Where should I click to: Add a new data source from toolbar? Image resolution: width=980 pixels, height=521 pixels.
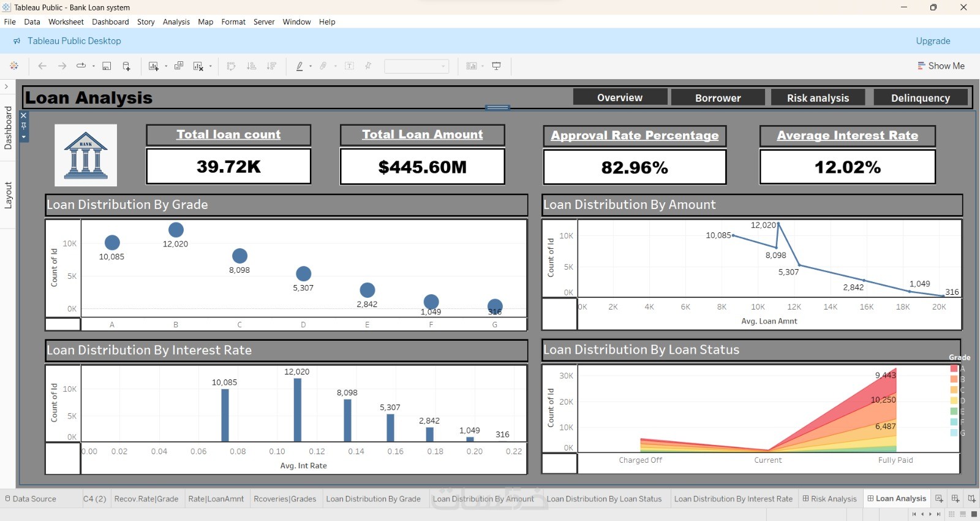click(x=126, y=66)
